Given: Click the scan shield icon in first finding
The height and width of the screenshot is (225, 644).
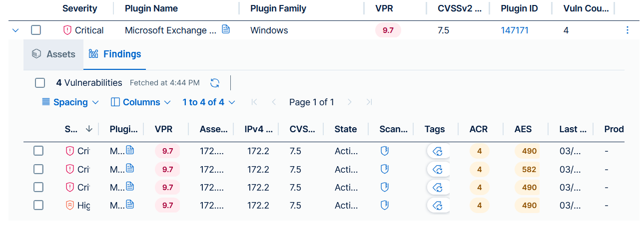Looking at the screenshot, I should point(384,151).
